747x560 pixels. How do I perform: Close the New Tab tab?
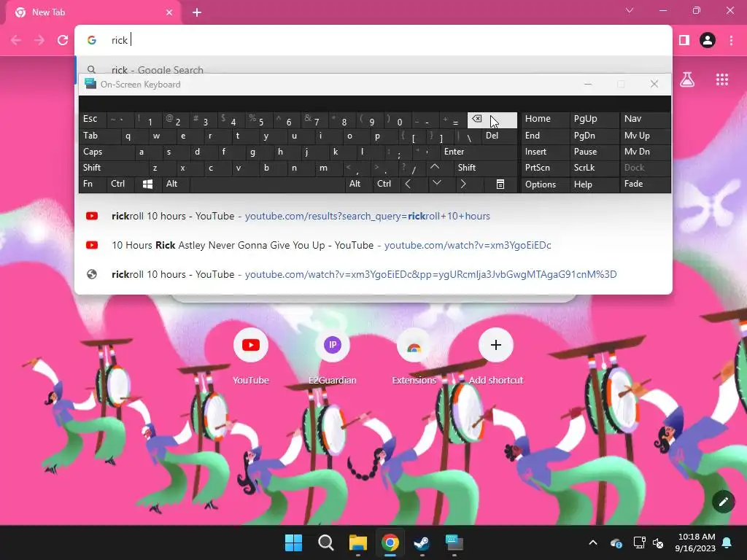click(x=169, y=12)
